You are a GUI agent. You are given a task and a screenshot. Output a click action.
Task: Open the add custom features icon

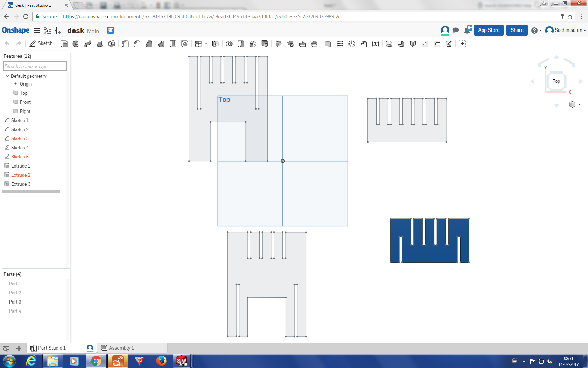tap(462, 44)
